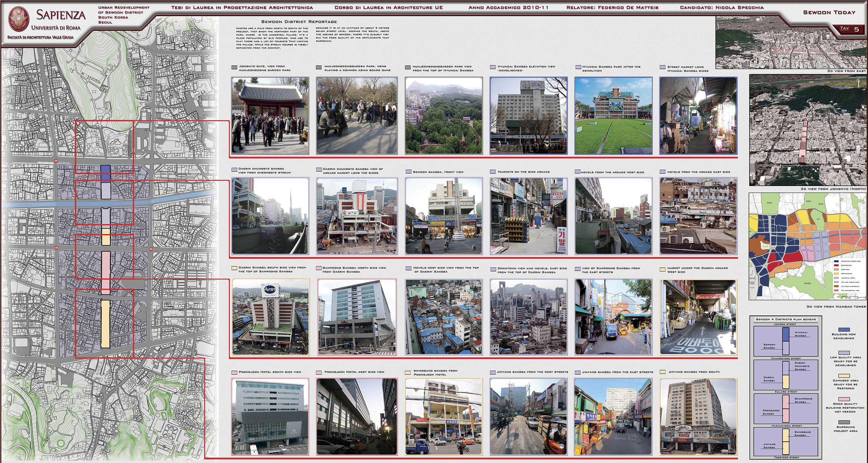Open the garden park view from Hyundai Sangga photo

click(x=444, y=116)
